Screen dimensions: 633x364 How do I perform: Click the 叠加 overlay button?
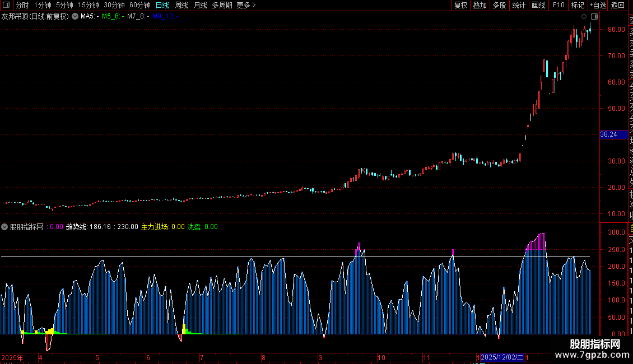[x=480, y=5]
